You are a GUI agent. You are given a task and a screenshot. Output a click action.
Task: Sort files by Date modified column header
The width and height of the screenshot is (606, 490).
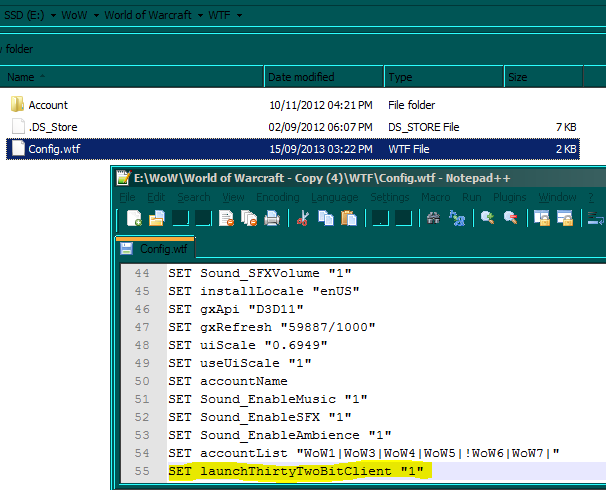324,77
